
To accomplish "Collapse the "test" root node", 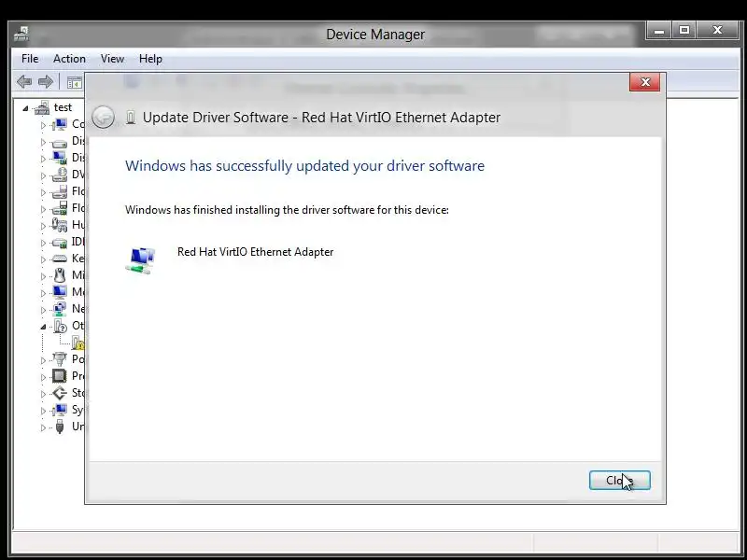I will click(x=25, y=108).
